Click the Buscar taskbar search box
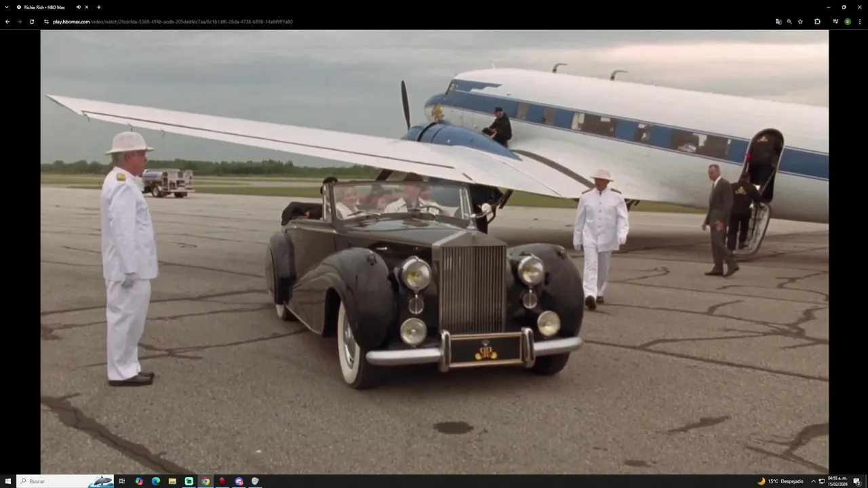This screenshot has width=868, height=488. pos(66,481)
